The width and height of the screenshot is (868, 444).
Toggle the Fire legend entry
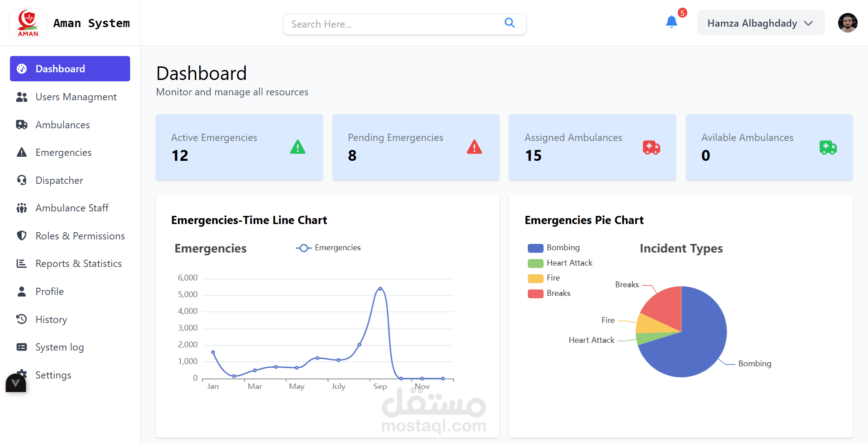[544, 278]
